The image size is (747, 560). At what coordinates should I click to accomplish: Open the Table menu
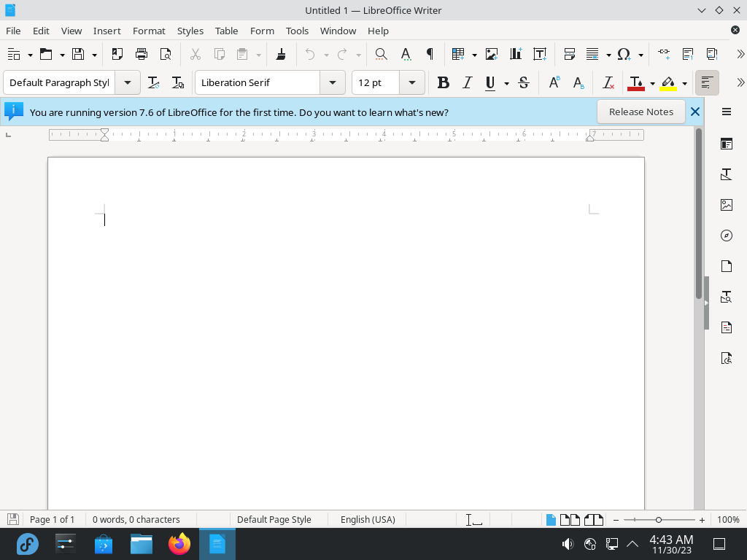click(x=226, y=31)
